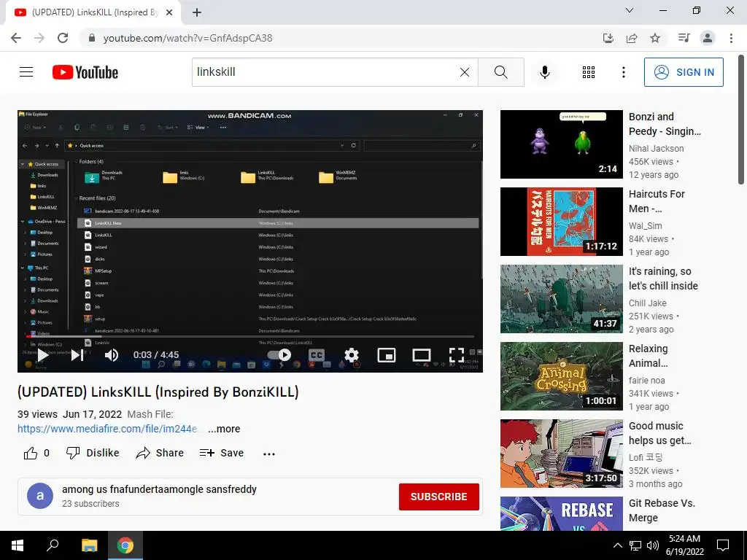Play the video

[43, 355]
